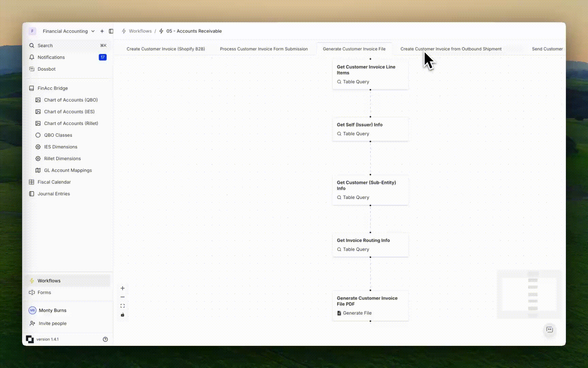Open Monty Burns user menu
This screenshot has height=368, width=588.
[52, 310]
